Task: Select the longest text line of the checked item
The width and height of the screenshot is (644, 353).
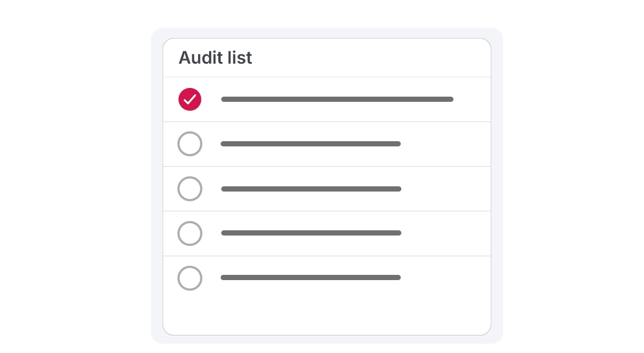Action: pos(337,100)
